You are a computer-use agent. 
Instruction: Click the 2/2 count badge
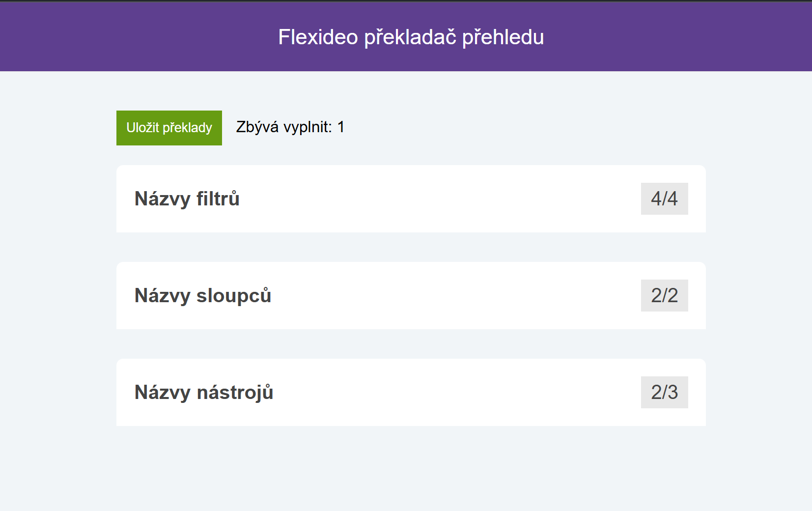[664, 295]
